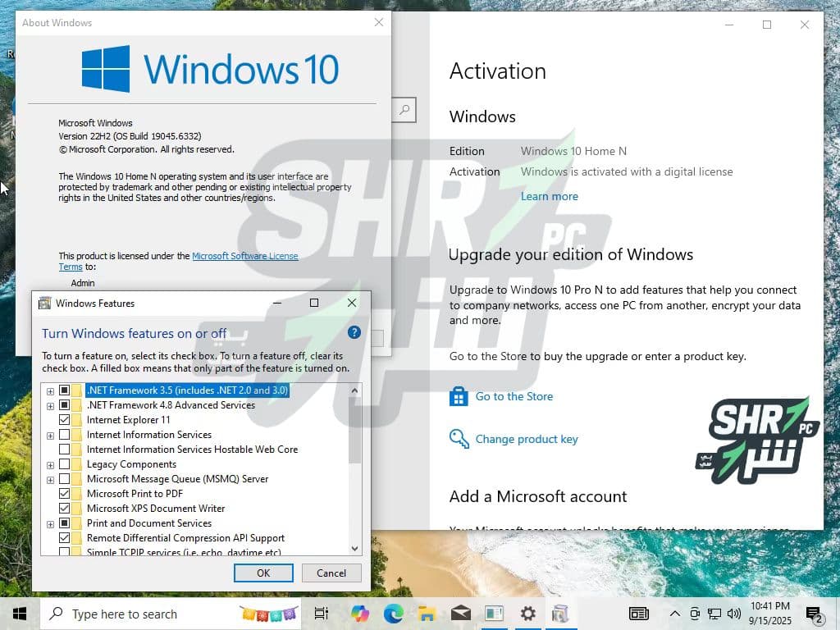Click the taskbar search box
This screenshot has width=840, height=630.
[171, 614]
